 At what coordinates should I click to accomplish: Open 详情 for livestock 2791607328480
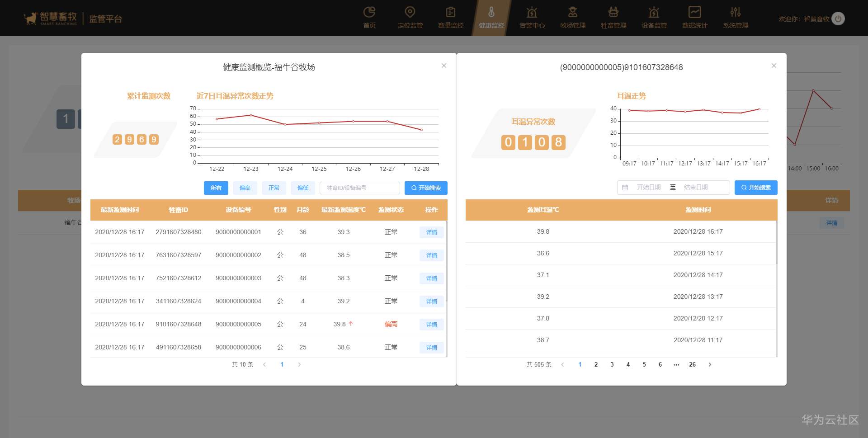pyautogui.click(x=432, y=232)
